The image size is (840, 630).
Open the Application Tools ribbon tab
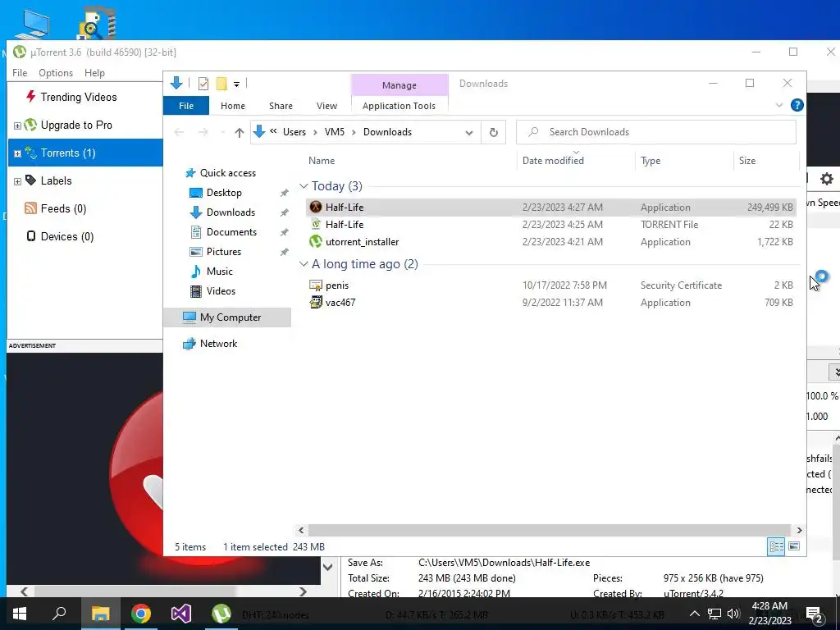point(399,106)
